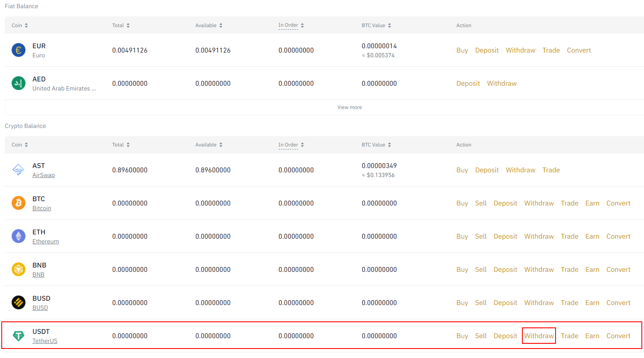The image size is (644, 358).
Task: Open Earn for BNB
Action: tap(592, 270)
